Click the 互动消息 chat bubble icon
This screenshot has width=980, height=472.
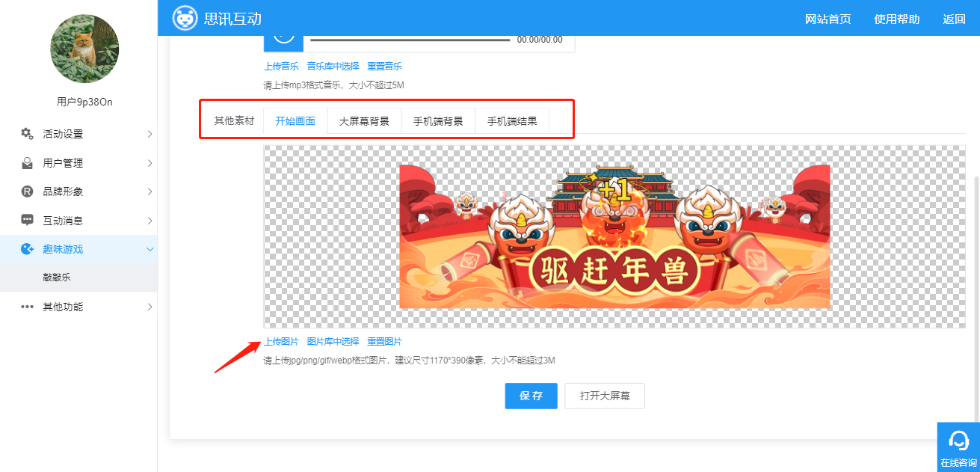27,221
